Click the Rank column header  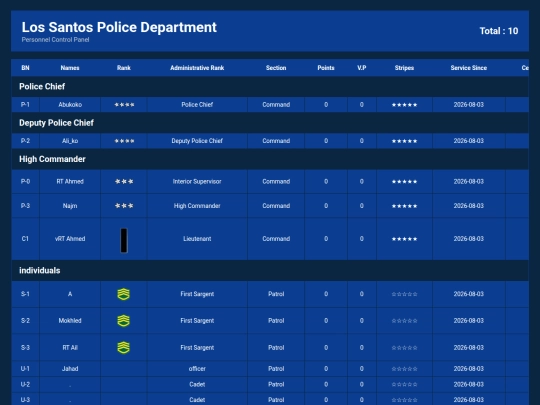pos(124,68)
